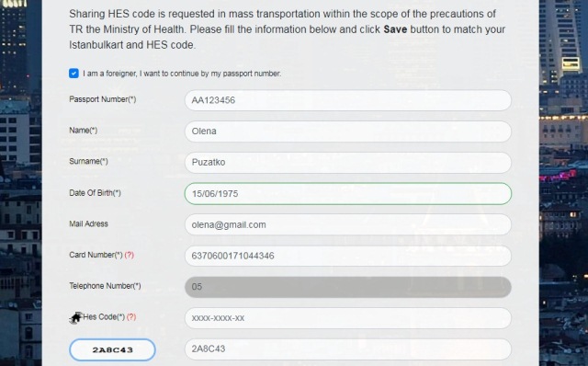This screenshot has width=588, height=366.
Task: Click the bold Save word in instructions
Action: [395, 29]
